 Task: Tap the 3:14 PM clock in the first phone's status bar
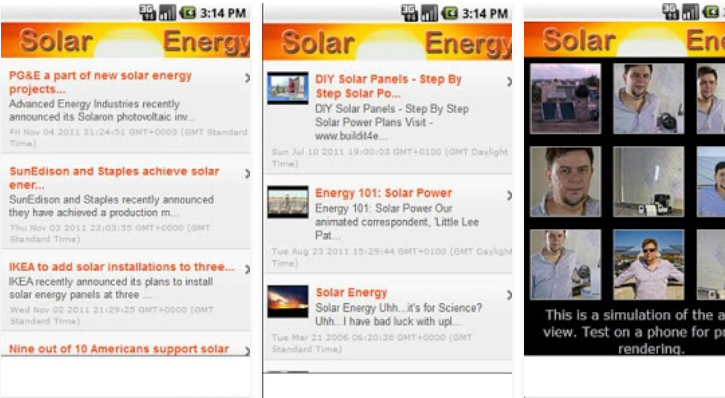[223, 13]
